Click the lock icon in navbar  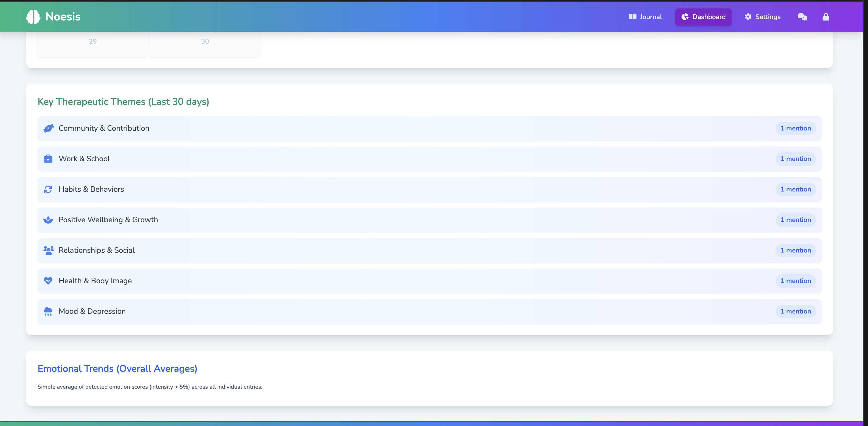click(x=825, y=17)
